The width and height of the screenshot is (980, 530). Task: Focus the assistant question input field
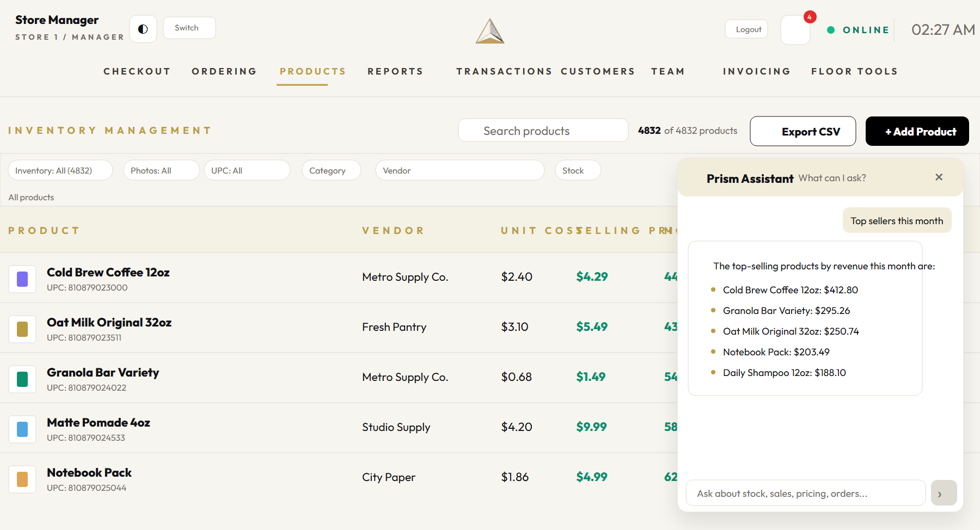pos(805,493)
